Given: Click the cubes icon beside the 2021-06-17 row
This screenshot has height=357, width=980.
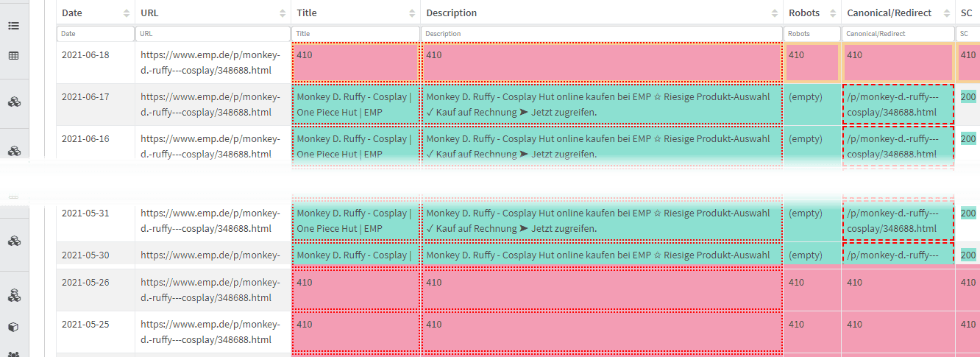Looking at the screenshot, I should [13, 102].
